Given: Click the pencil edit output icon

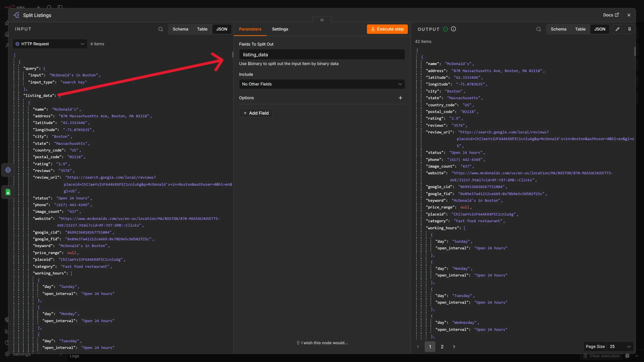Looking at the screenshot, I should coord(617,29).
